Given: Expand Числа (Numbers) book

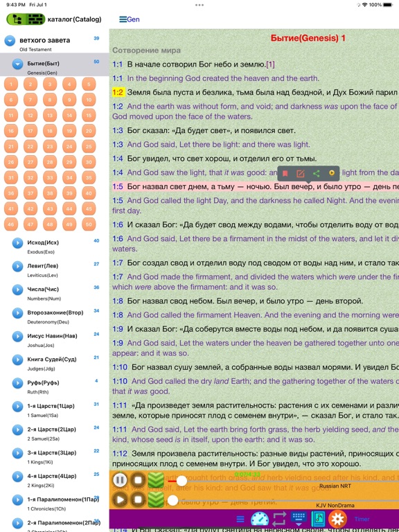Looking at the screenshot, I should click(17, 290).
